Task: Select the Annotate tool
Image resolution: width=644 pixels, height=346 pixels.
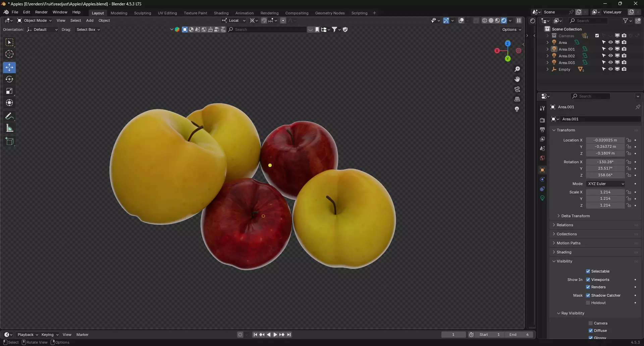Action: pos(9,116)
